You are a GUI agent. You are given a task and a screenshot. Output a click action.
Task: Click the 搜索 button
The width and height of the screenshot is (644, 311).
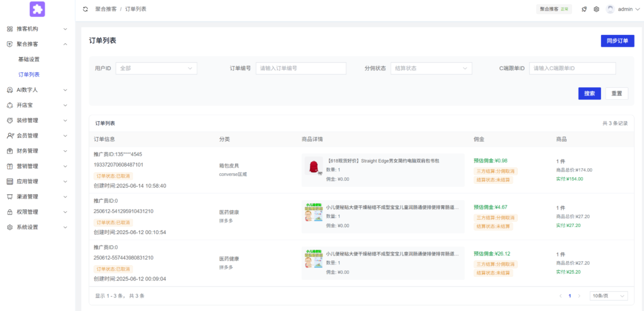point(589,93)
